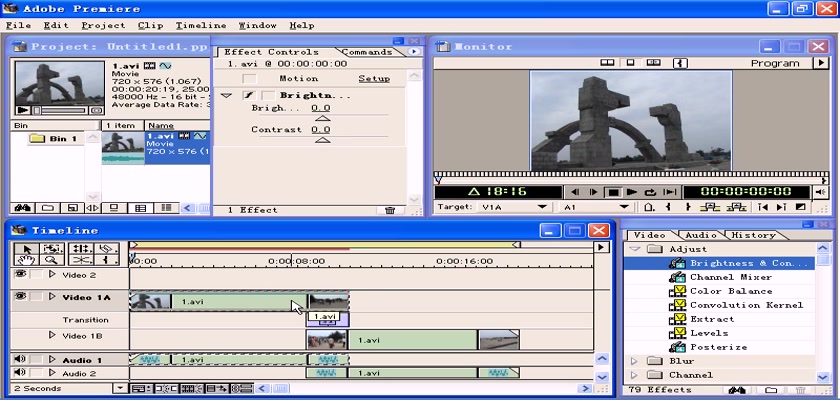The height and width of the screenshot is (400, 840).
Task: Click Previous Edit icon in Monitor
Action: coord(763,207)
